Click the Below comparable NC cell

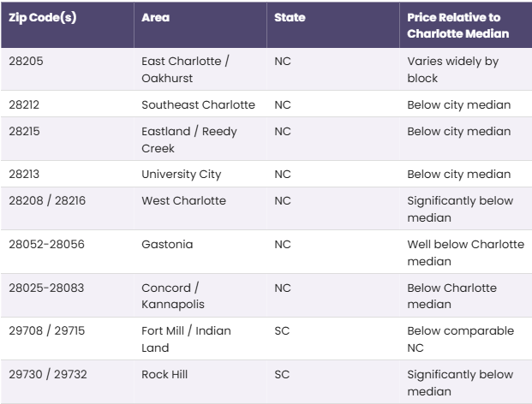(x=460, y=340)
